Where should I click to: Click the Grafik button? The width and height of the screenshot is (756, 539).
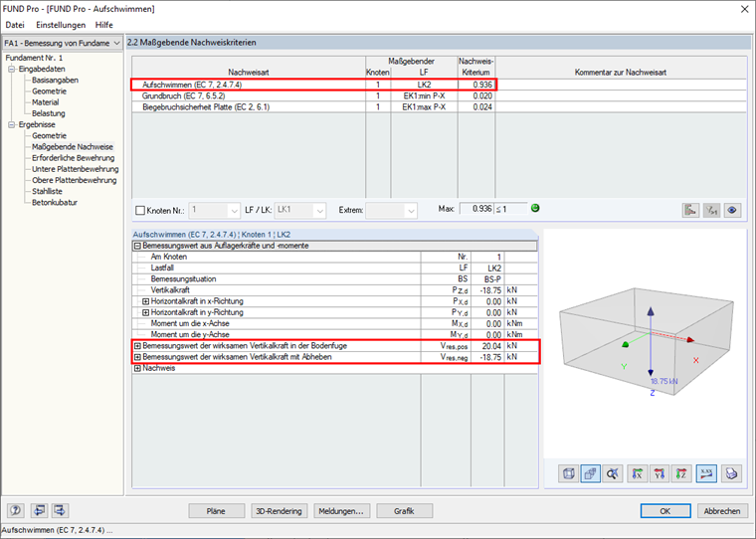[x=404, y=511]
